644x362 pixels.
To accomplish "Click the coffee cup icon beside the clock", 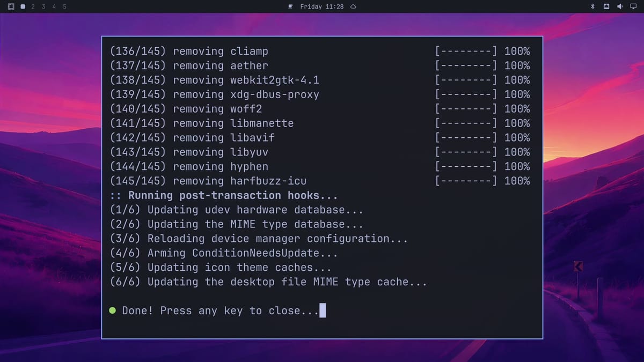I will click(290, 6).
